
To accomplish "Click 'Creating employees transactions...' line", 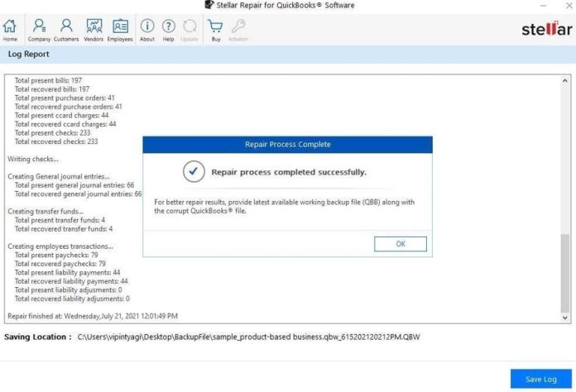I will pos(60,246).
